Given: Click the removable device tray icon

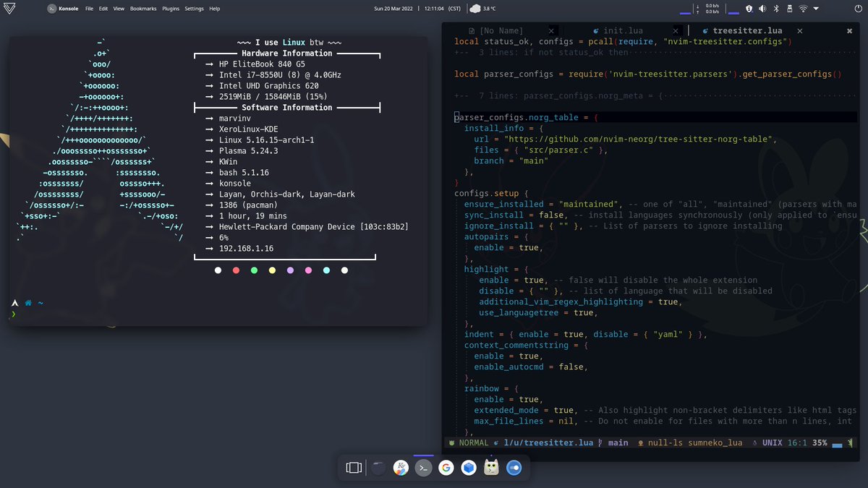Looking at the screenshot, I should coord(789,9).
